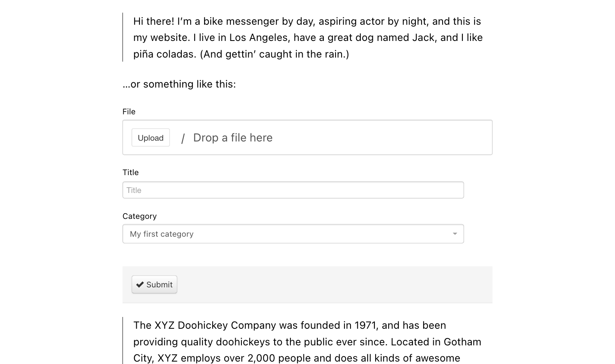This screenshot has height=364, width=615.
Task: Click the File label
Action: click(129, 111)
